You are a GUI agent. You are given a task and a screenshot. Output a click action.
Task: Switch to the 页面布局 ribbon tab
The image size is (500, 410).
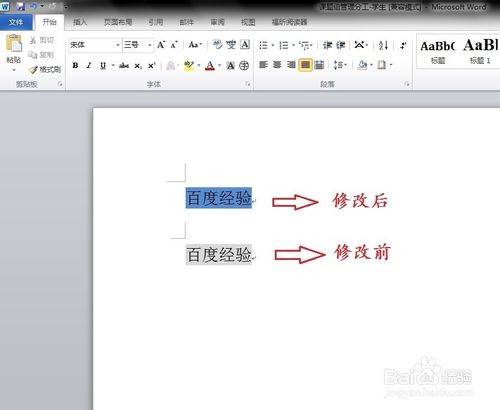tap(118, 22)
